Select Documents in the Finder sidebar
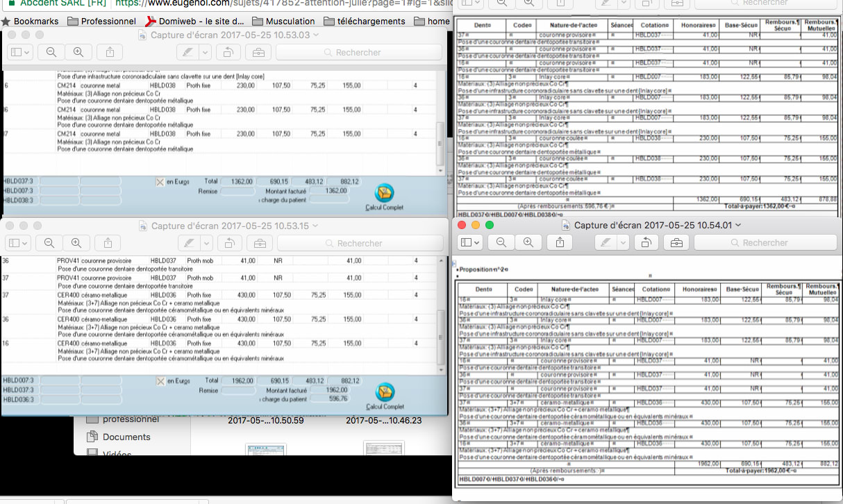The height and width of the screenshot is (504, 843). [126, 437]
